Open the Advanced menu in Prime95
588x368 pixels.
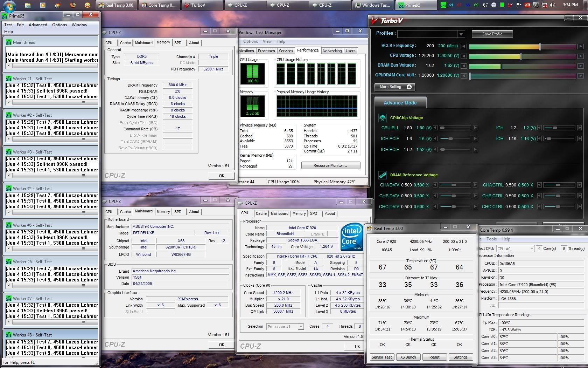pos(38,25)
